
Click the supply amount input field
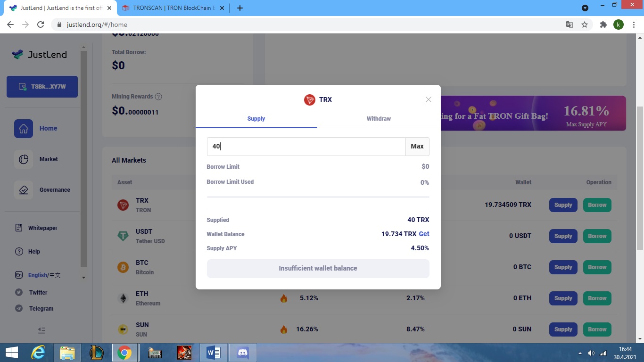pos(306,147)
